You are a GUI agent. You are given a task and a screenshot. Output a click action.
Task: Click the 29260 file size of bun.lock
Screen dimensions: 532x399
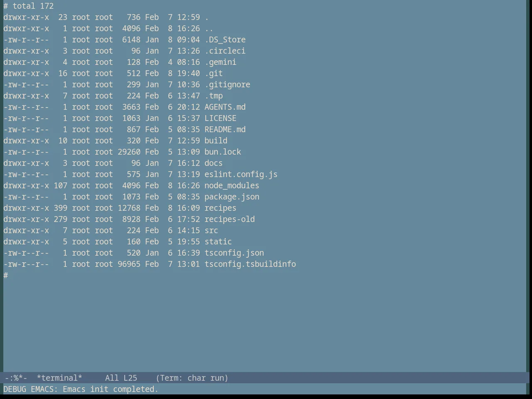tap(129, 152)
